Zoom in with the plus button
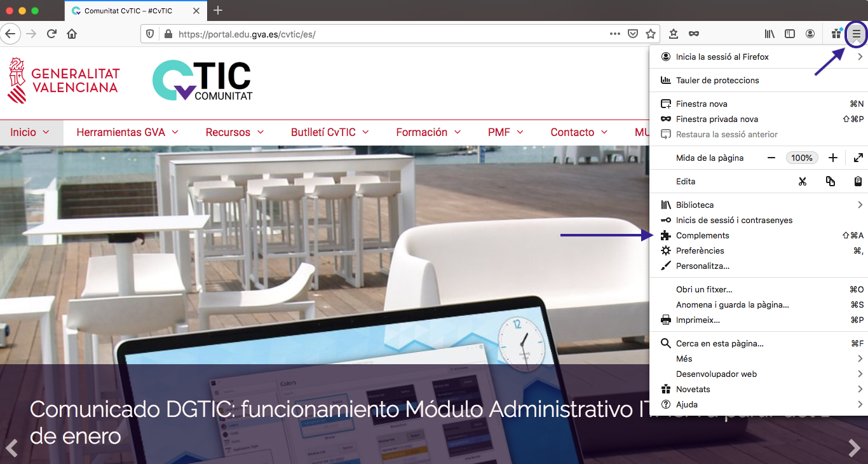Screen dimensions: 868x464 (833, 158)
